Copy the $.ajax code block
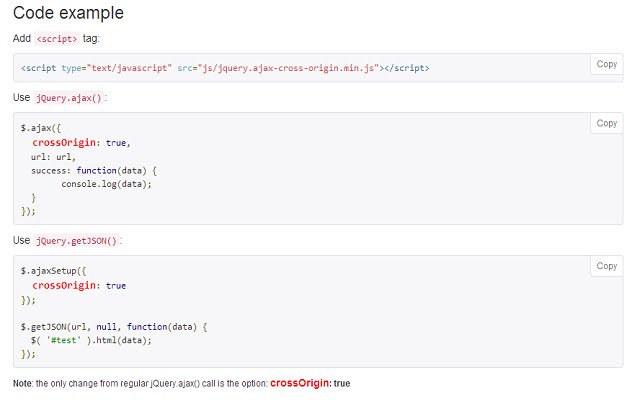 [607, 123]
